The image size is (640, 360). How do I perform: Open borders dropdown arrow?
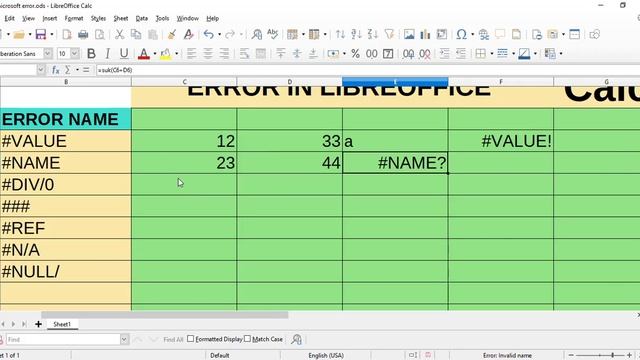pyautogui.click(x=491, y=54)
